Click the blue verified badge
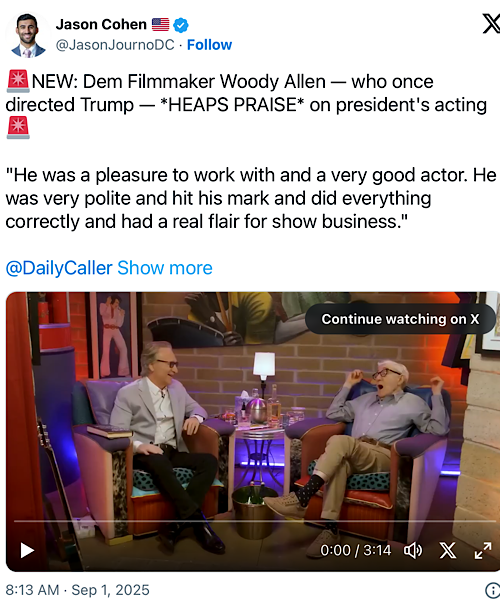 (x=181, y=25)
